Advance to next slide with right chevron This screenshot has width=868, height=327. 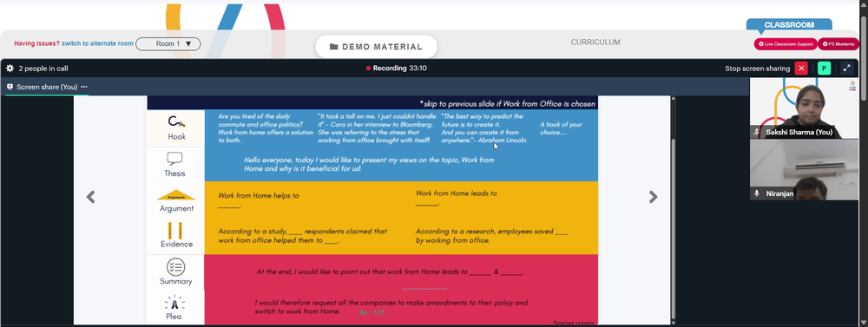tap(654, 197)
